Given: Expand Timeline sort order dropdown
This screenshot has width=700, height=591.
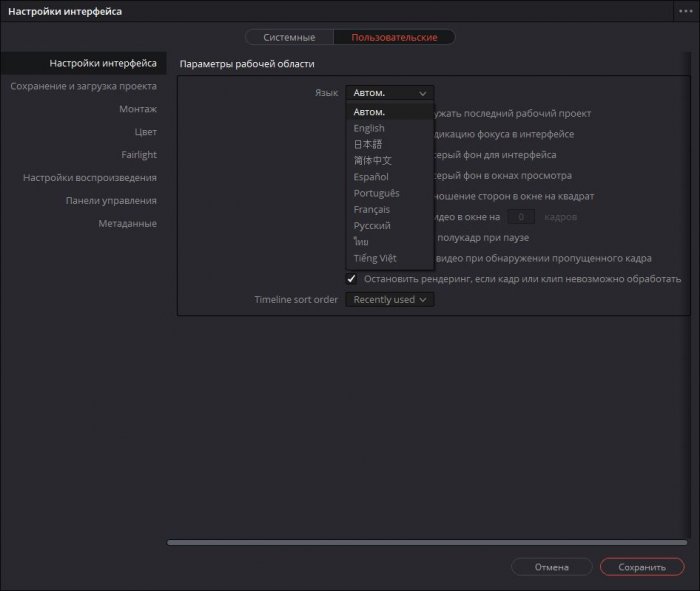Looking at the screenshot, I should click(390, 300).
